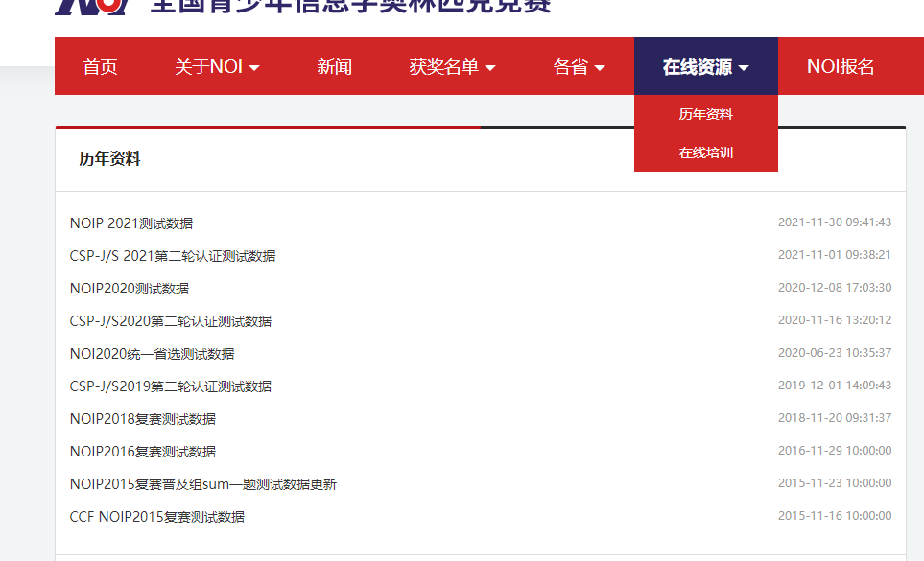This screenshot has height=561, width=924.
Task: Click the date 2015-11-16 10:00:00
Action: tap(835, 516)
